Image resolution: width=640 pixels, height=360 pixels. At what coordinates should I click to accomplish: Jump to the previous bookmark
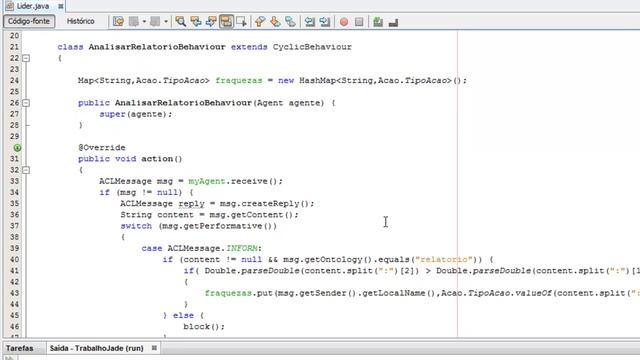[260, 22]
